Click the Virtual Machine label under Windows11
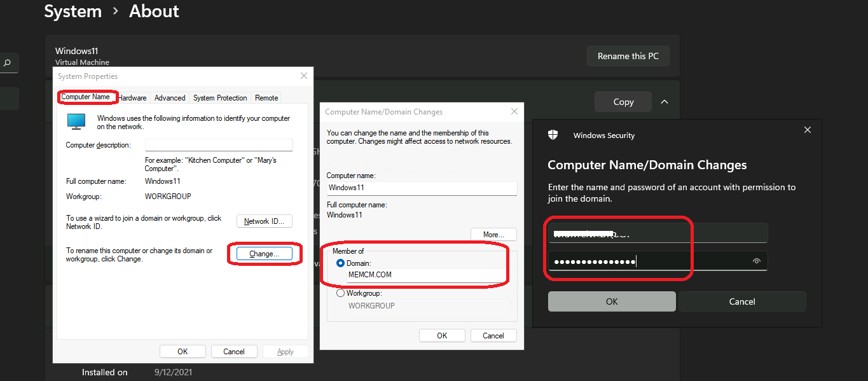The width and height of the screenshot is (868, 381). (82, 62)
